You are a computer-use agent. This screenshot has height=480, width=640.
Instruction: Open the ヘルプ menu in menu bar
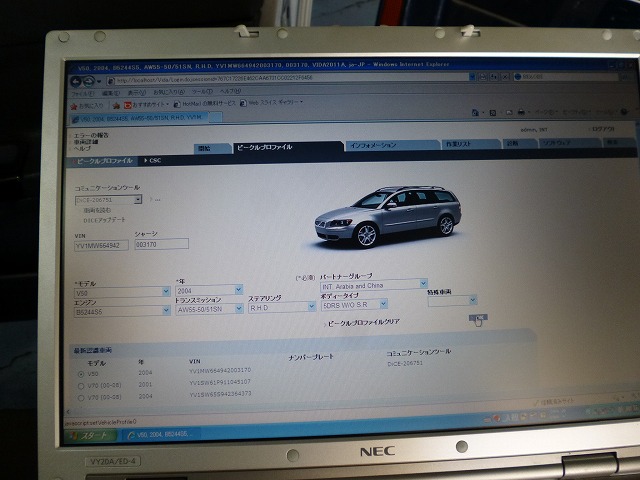(x=230, y=91)
